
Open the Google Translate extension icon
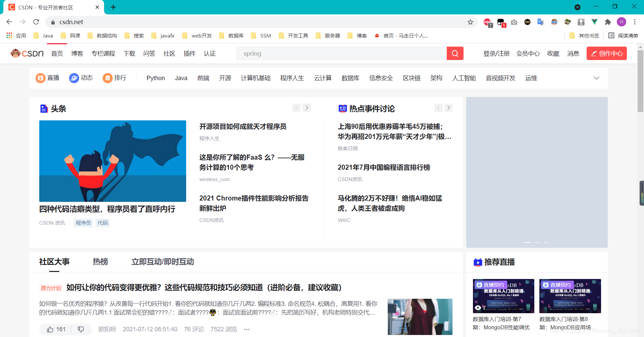[x=540, y=22]
